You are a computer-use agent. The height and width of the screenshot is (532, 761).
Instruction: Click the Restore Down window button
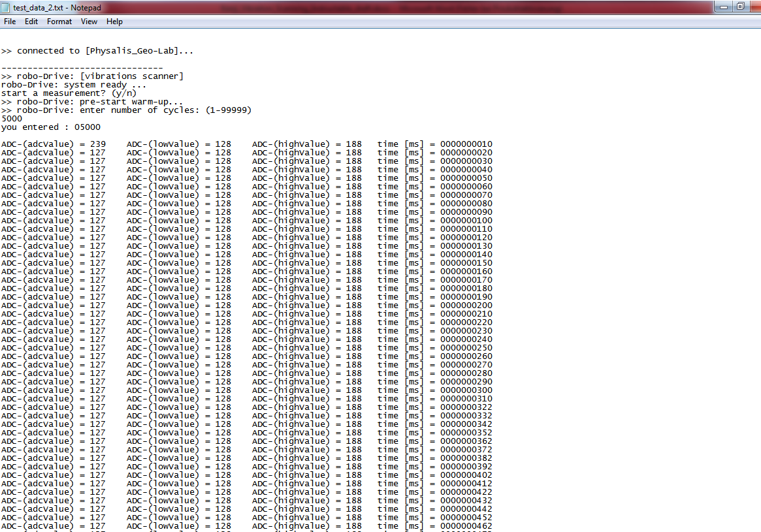click(740, 7)
